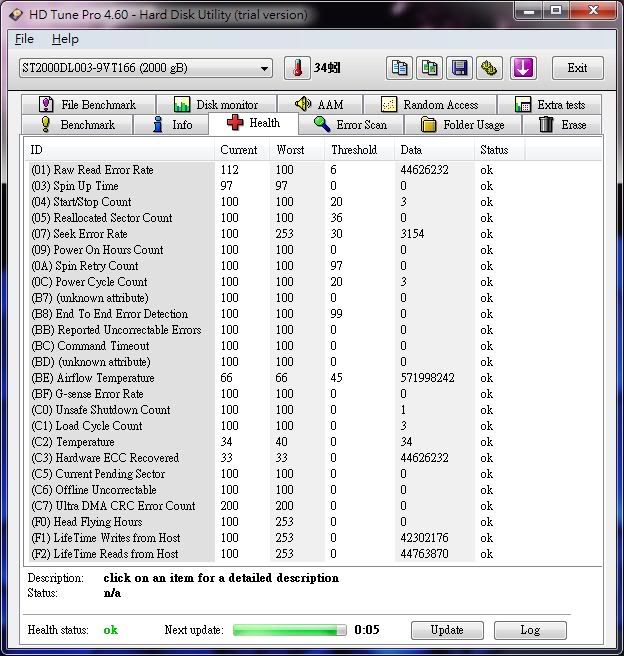Open the File menu
The width and height of the screenshot is (624, 656).
pos(24,39)
